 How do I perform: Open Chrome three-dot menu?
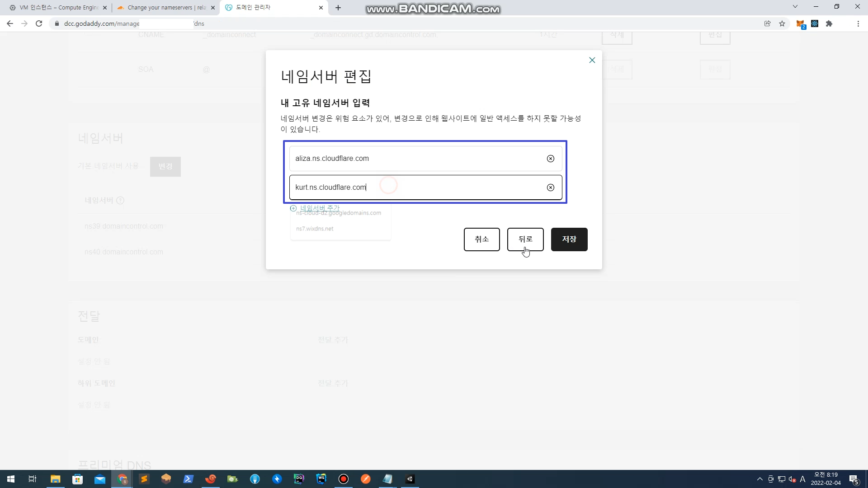click(x=858, y=23)
